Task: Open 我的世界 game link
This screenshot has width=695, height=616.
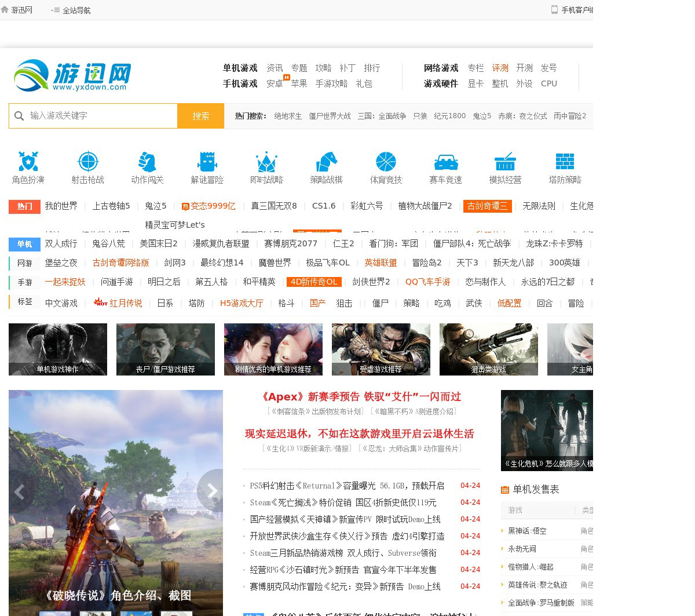Action: click(61, 206)
